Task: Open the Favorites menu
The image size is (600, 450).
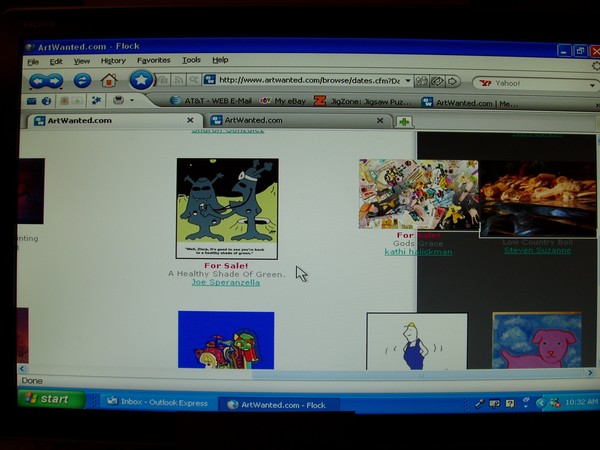Action: pos(153,60)
